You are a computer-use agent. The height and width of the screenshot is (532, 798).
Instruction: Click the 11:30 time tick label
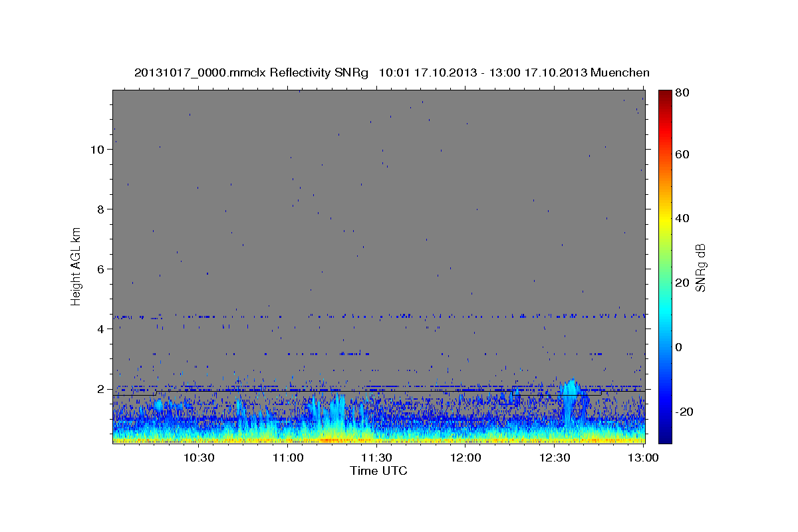[377, 458]
